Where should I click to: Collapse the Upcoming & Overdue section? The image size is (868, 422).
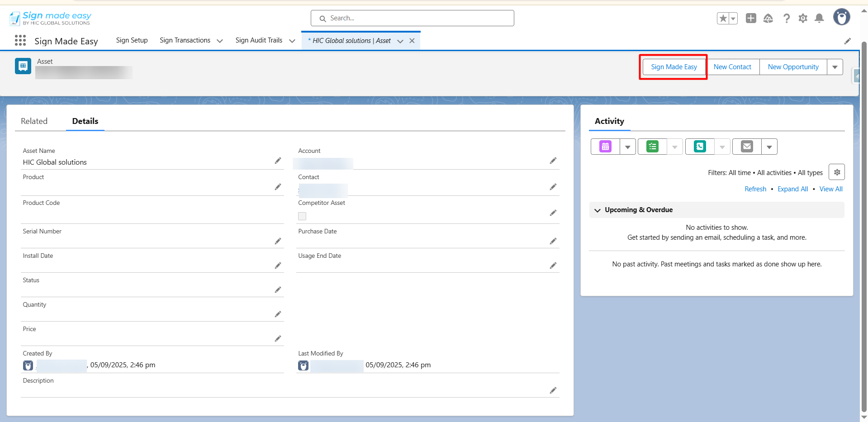(598, 210)
